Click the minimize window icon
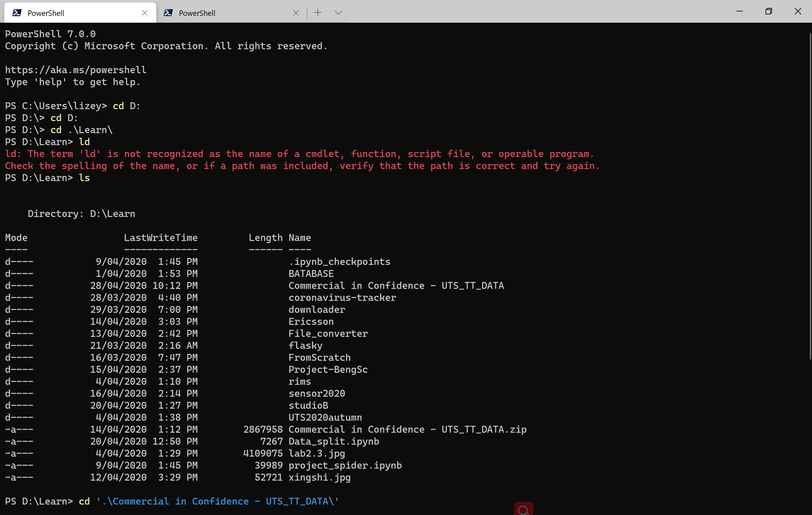The height and width of the screenshot is (515, 812). click(739, 11)
